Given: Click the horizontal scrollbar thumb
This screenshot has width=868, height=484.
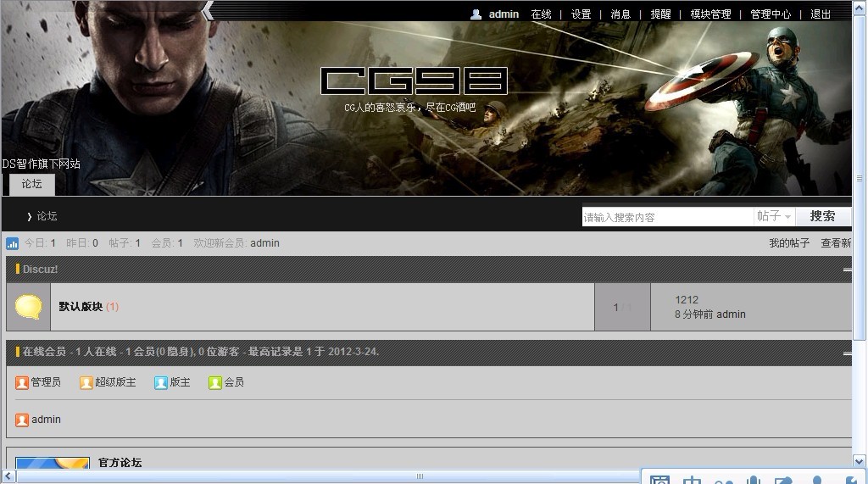Looking at the screenshot, I should [x=420, y=476].
